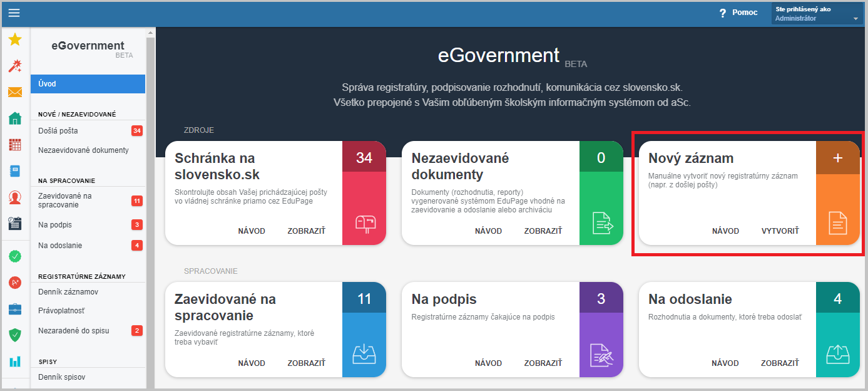The width and height of the screenshot is (868, 391).
Task: Open the red timetable grid icon
Action: pos(15,145)
